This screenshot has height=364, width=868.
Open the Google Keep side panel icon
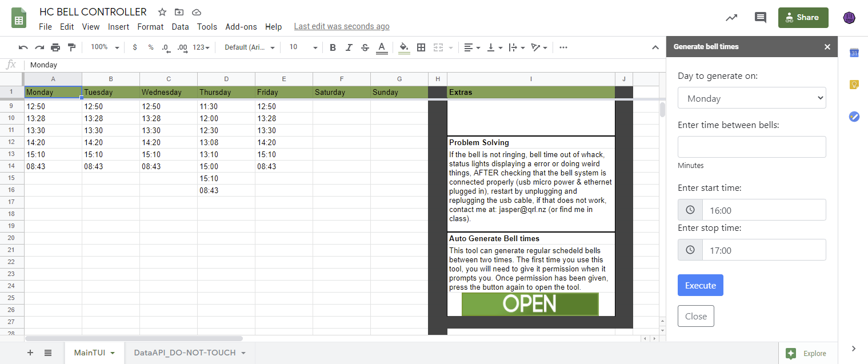coord(854,85)
